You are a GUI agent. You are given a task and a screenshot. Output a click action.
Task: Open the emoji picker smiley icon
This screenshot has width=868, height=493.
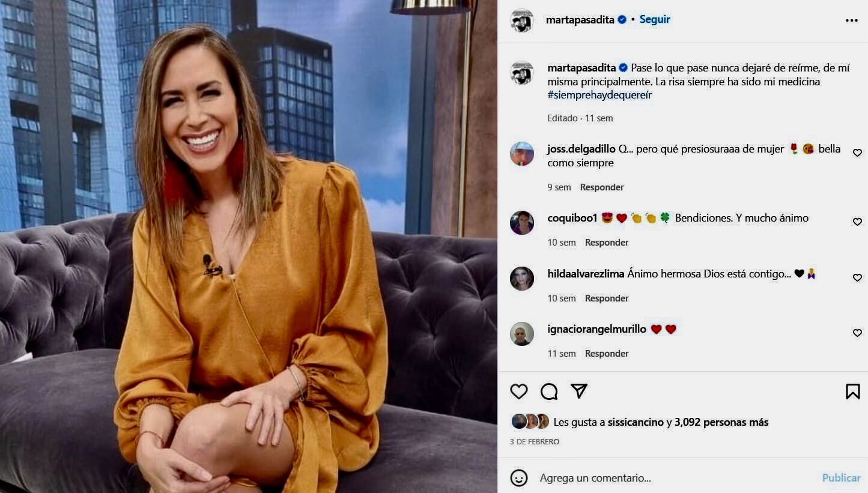coord(519,478)
